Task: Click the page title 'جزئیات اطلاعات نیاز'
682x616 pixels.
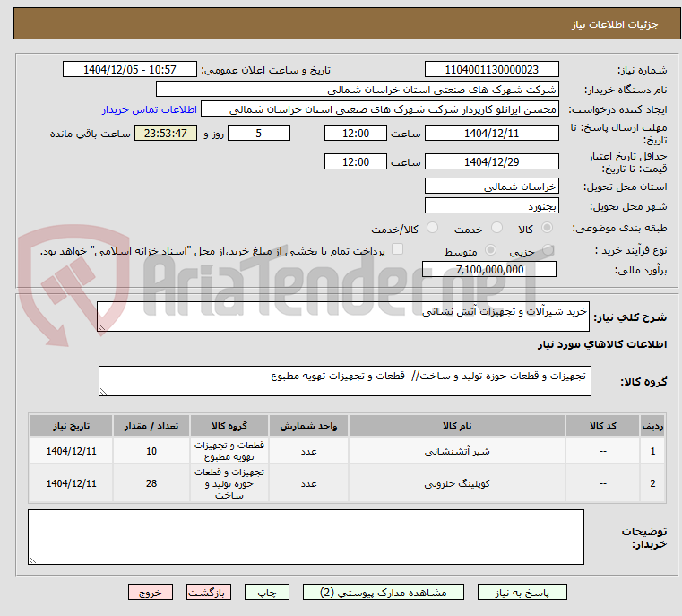Action: 615,24
